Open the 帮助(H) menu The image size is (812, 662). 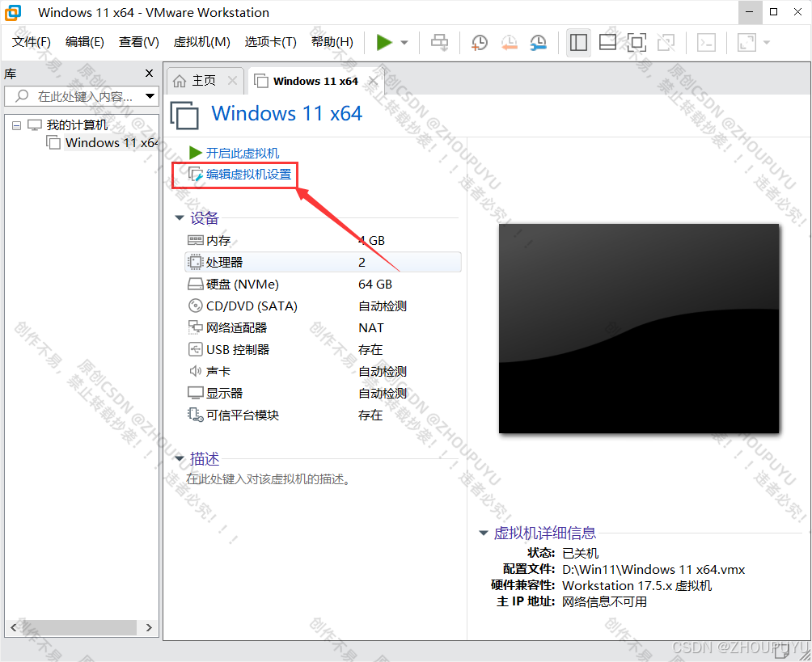[332, 42]
